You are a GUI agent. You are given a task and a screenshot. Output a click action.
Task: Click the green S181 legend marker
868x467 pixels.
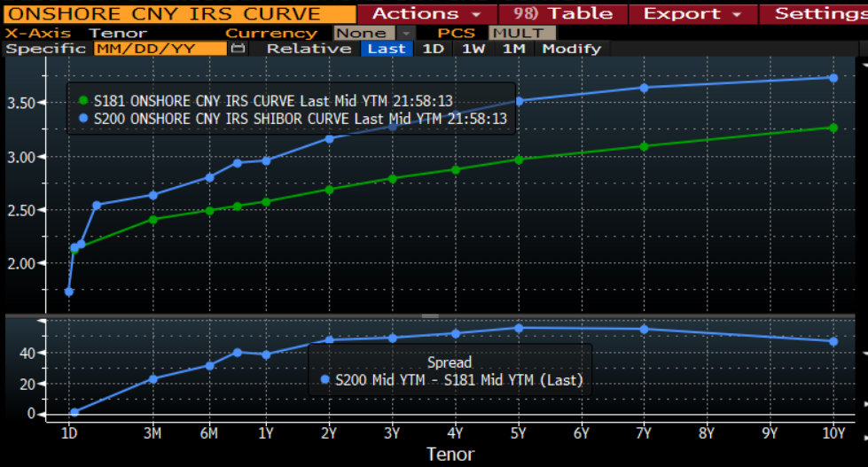(x=83, y=101)
